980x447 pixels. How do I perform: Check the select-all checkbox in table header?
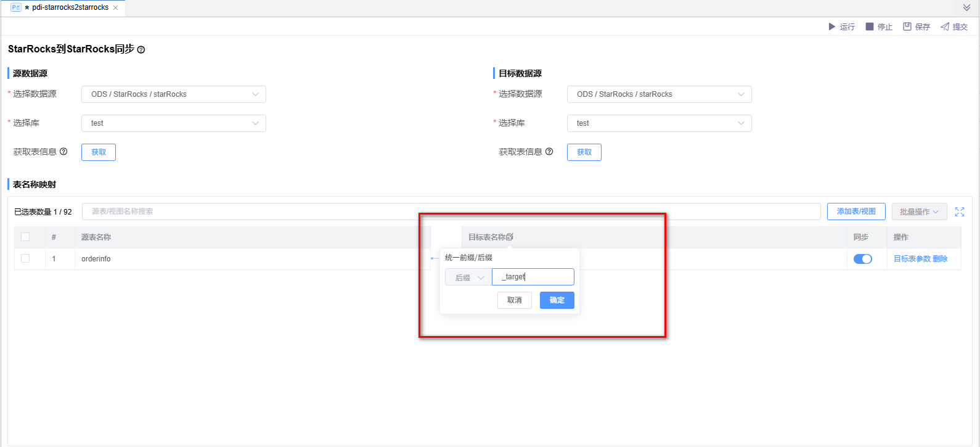25,237
